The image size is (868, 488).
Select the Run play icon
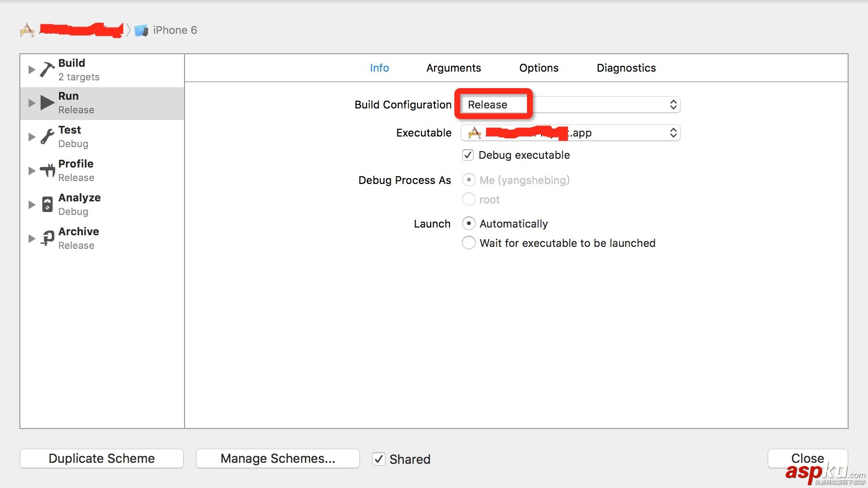pos(47,103)
